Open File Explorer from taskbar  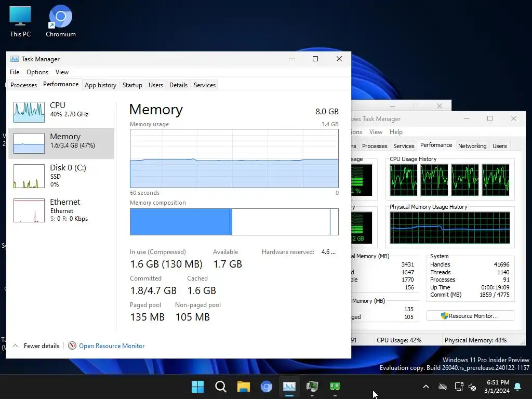click(244, 387)
